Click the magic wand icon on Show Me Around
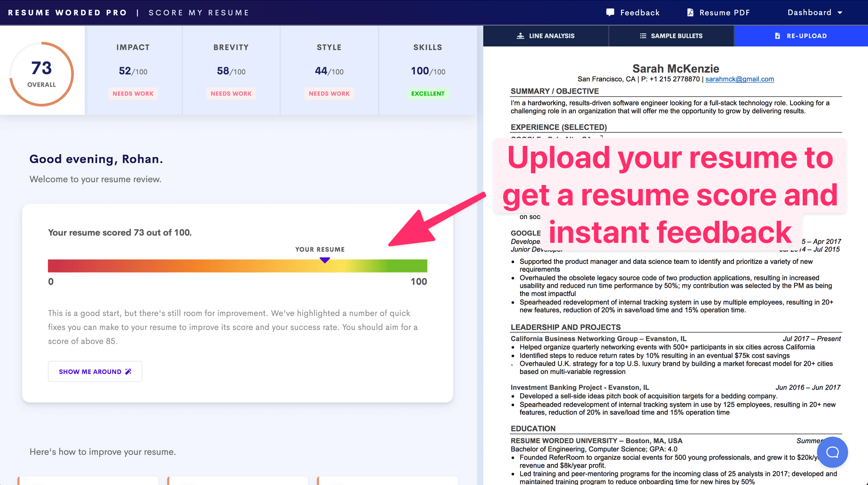Screen dimensions: 868x485 pos(128,371)
